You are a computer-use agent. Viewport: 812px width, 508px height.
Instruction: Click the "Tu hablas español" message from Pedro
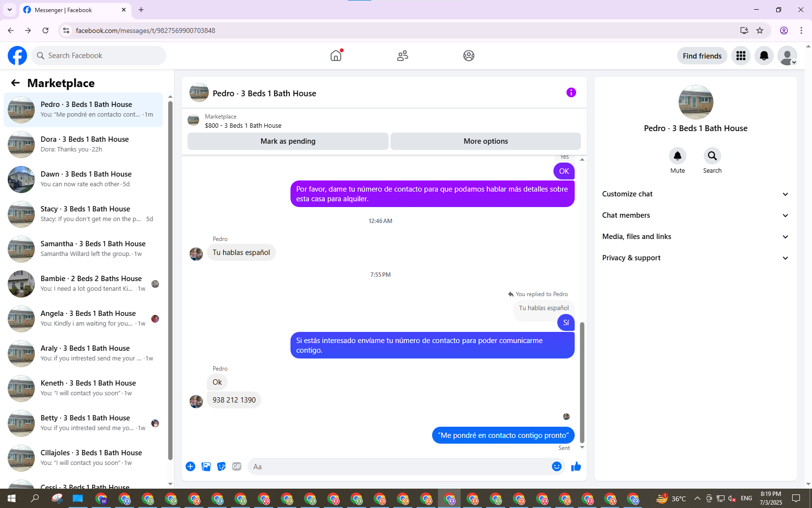[241, 253]
